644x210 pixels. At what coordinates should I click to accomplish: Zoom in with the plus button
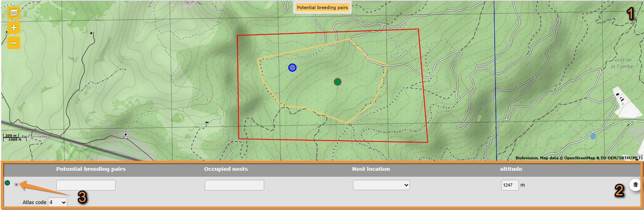click(x=13, y=28)
